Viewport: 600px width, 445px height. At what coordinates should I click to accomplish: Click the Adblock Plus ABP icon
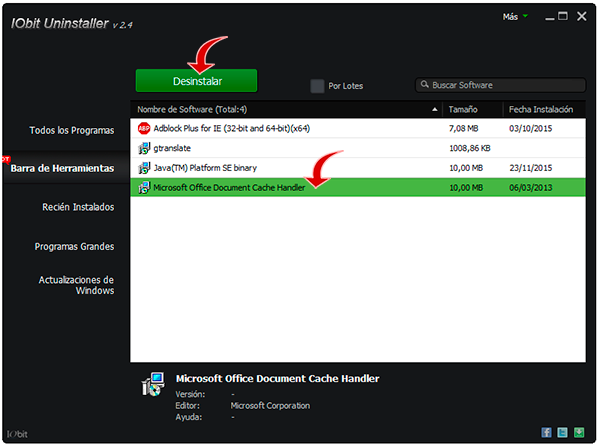pos(143,129)
